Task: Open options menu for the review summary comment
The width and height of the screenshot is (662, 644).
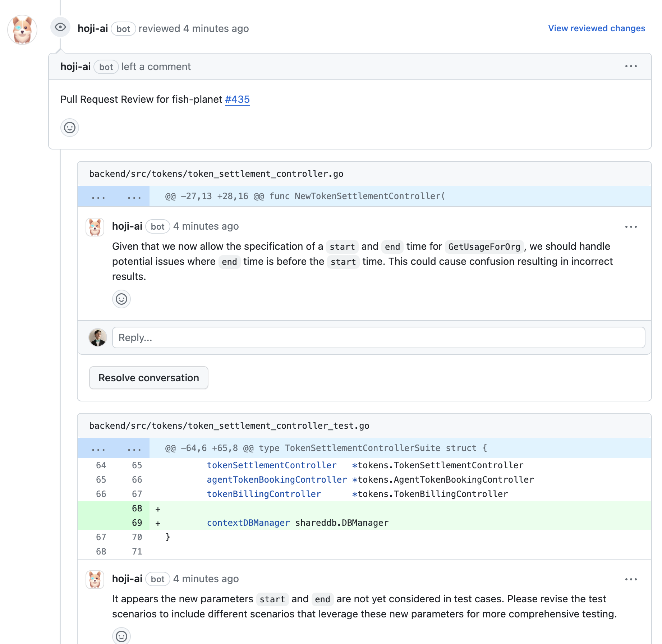Action: click(631, 66)
